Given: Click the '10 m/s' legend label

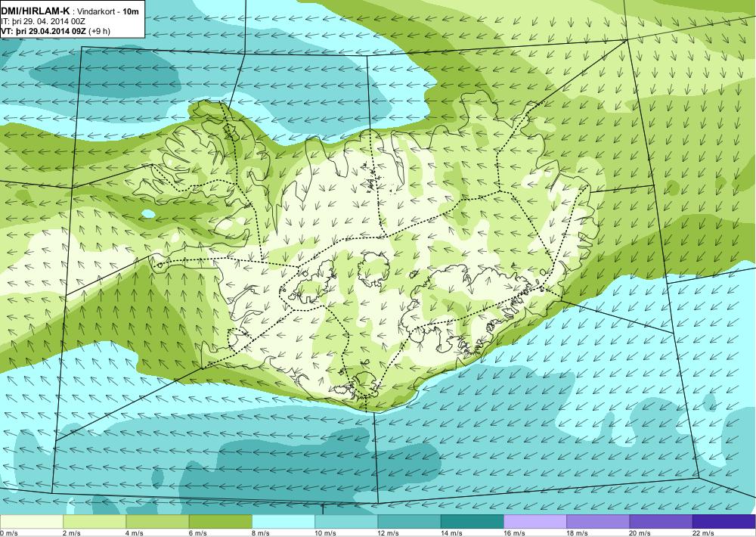Looking at the screenshot, I should pyautogui.click(x=325, y=532).
